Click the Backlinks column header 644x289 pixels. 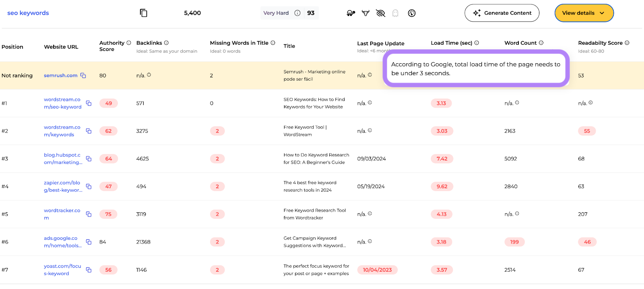pos(149,43)
